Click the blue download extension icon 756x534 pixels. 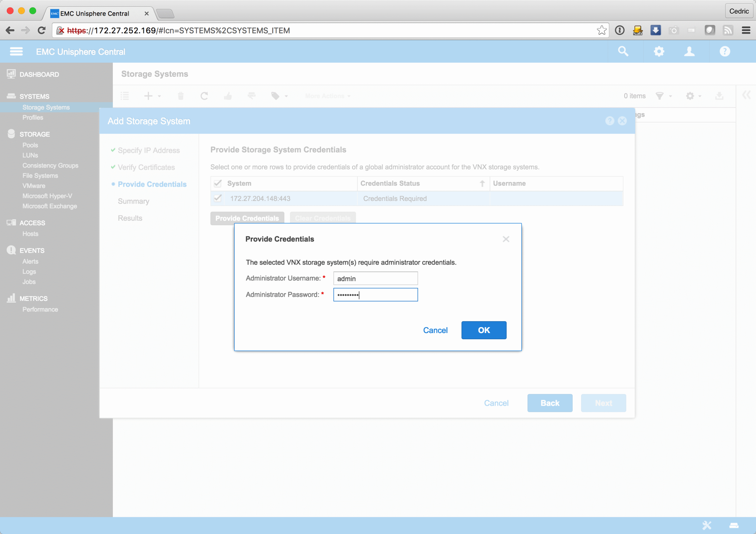pos(656,30)
